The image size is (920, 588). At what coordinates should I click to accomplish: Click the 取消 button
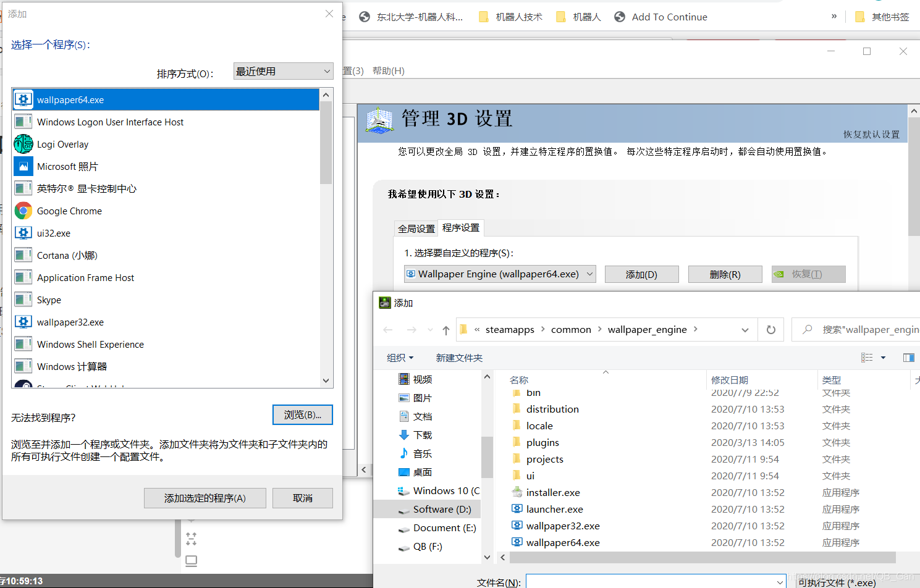[x=303, y=498]
